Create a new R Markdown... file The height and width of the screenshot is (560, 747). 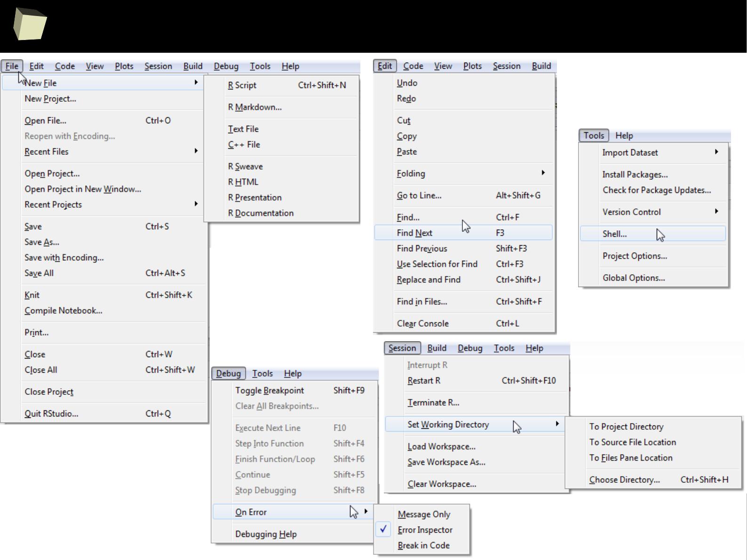point(255,107)
